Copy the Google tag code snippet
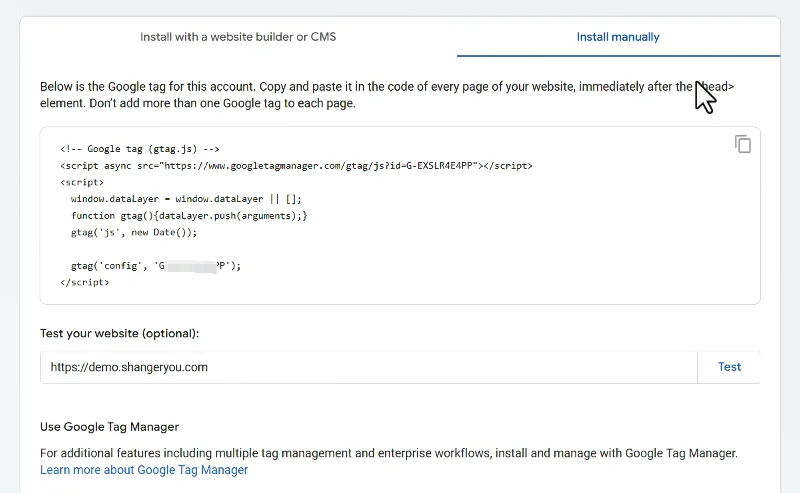Viewport: 800px width, 493px height. 743,144
